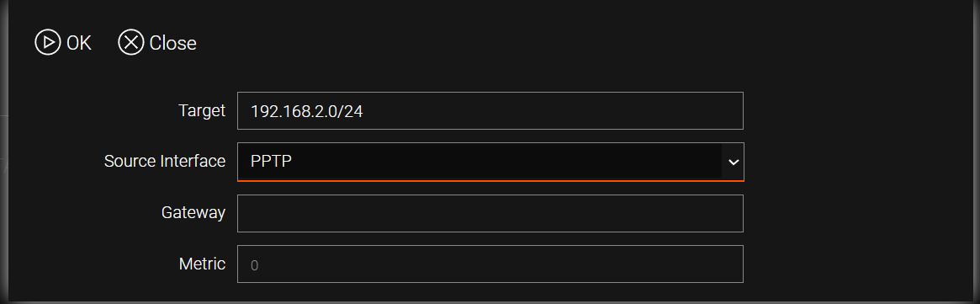
Task: Click the Gateway field label
Action: pos(193,213)
